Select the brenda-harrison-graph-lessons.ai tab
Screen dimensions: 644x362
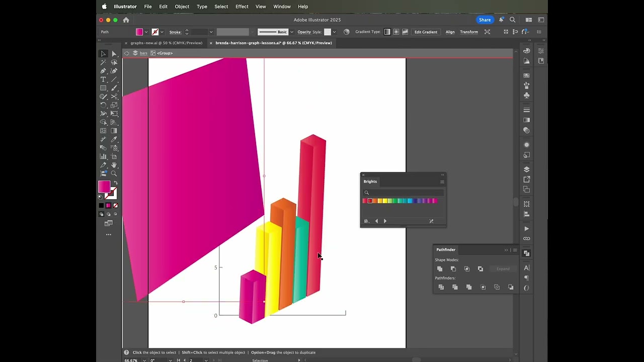[x=274, y=43]
